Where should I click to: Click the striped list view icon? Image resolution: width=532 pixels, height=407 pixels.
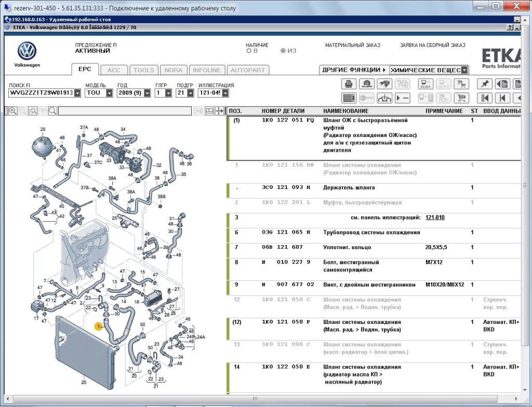point(349,98)
